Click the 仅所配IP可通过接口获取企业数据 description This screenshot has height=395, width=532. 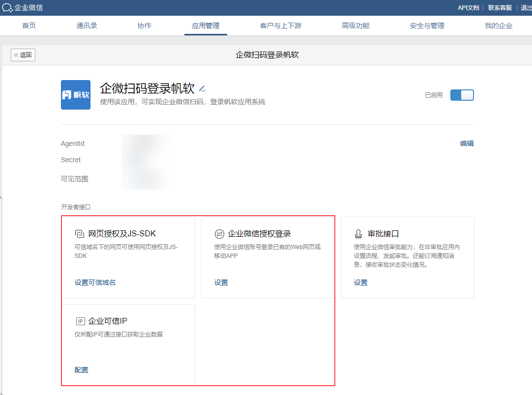(x=118, y=334)
